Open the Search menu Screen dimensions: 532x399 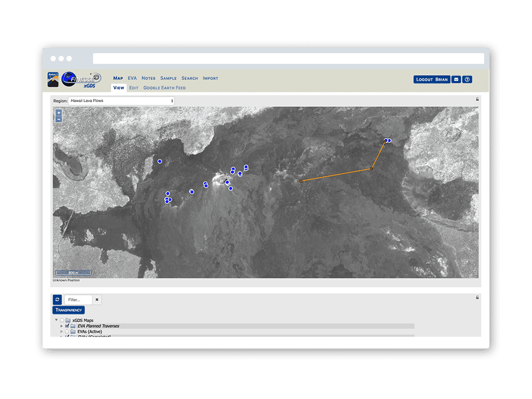click(x=190, y=78)
